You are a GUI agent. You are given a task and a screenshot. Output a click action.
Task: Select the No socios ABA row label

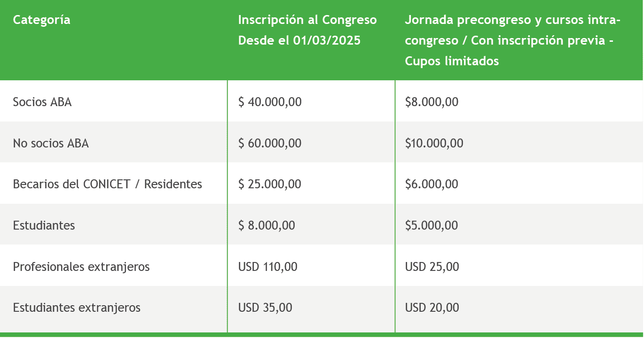tap(51, 143)
